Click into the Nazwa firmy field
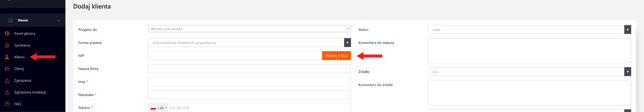 (x=249, y=69)
